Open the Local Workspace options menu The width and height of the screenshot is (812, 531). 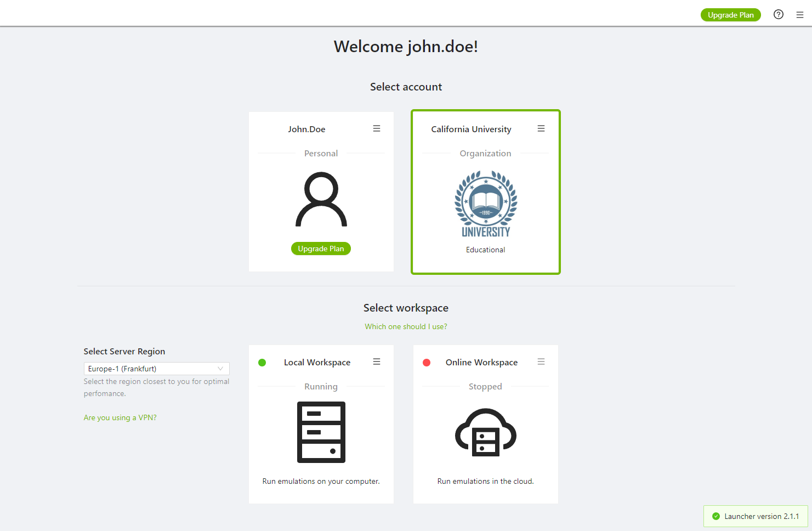377,361
